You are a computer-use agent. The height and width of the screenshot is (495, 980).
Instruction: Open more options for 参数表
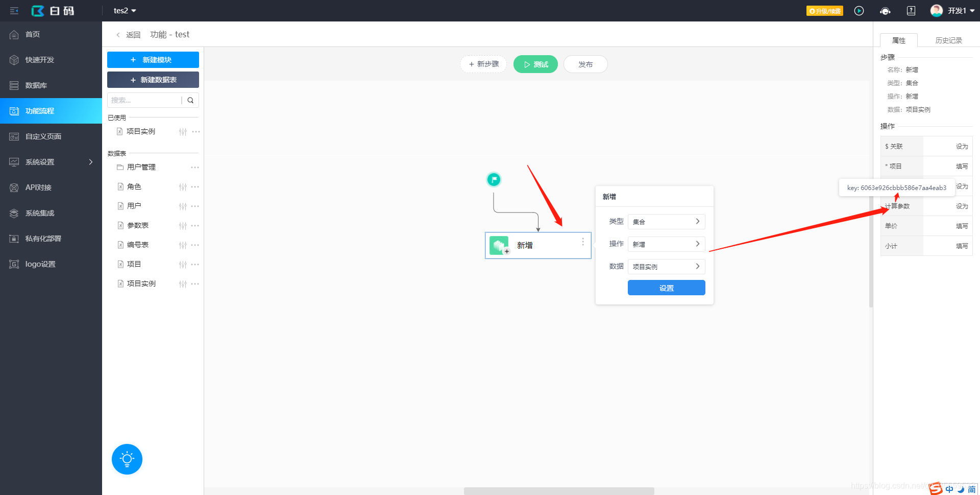tap(195, 226)
